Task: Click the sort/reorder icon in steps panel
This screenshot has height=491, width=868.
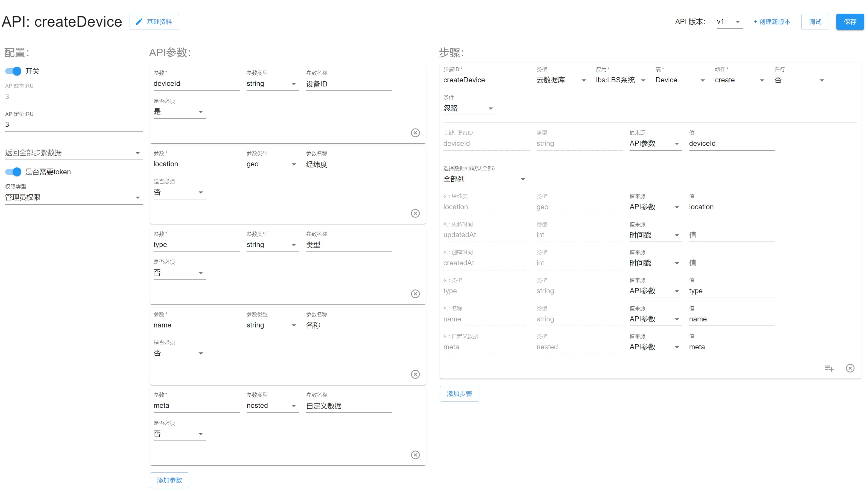Action: point(829,368)
